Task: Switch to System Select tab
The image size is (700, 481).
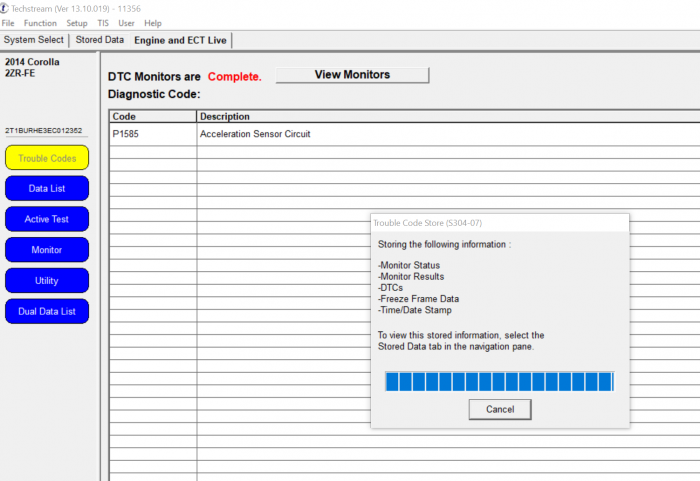Action: [x=34, y=40]
